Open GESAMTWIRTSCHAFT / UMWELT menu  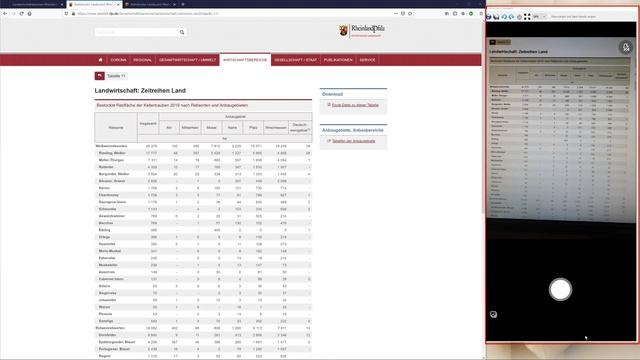[187, 60]
